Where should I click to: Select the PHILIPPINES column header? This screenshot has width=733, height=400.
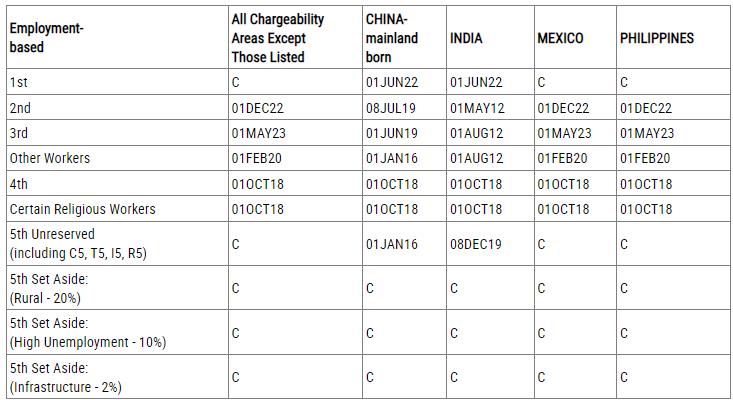(x=657, y=38)
